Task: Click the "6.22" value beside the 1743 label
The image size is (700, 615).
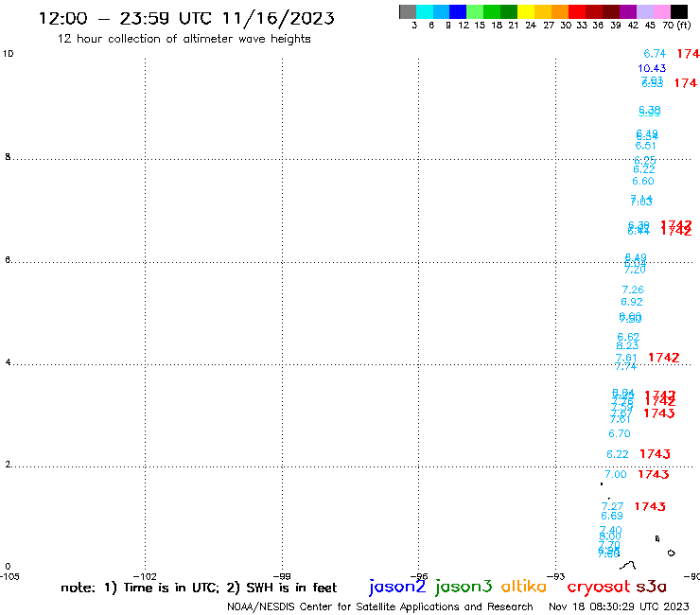Action: coord(618,454)
